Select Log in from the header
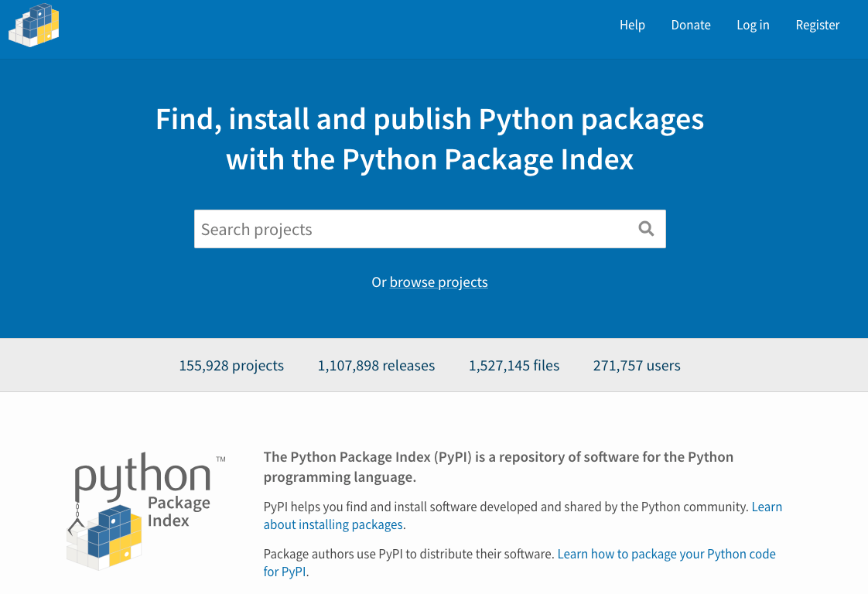868x594 pixels. [752, 25]
